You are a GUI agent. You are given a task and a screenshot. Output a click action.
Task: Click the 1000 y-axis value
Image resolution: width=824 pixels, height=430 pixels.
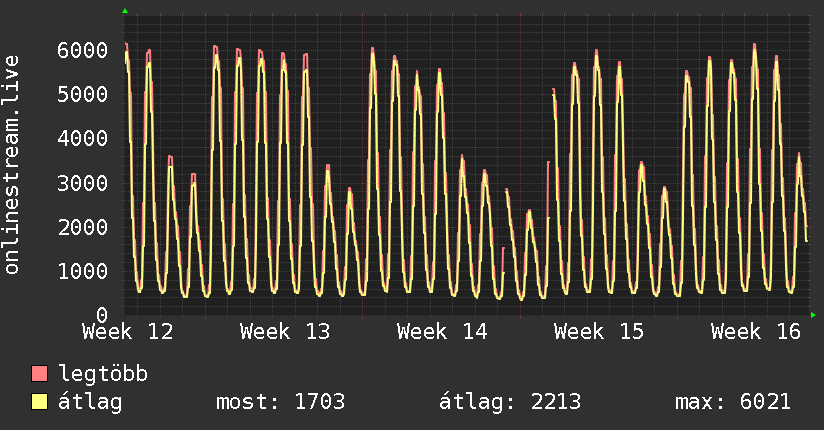click(x=83, y=272)
